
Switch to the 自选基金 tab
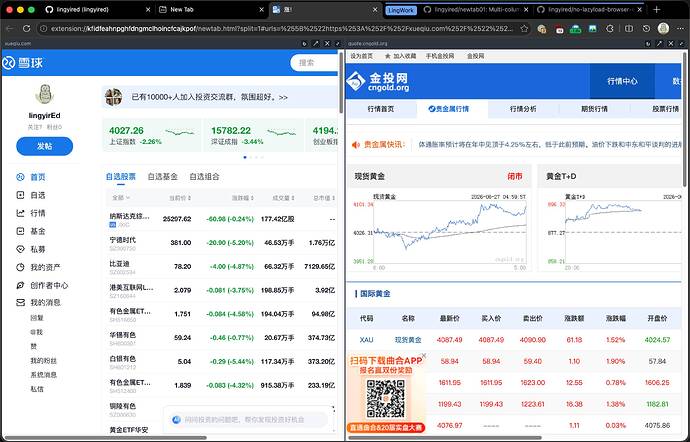(x=162, y=177)
